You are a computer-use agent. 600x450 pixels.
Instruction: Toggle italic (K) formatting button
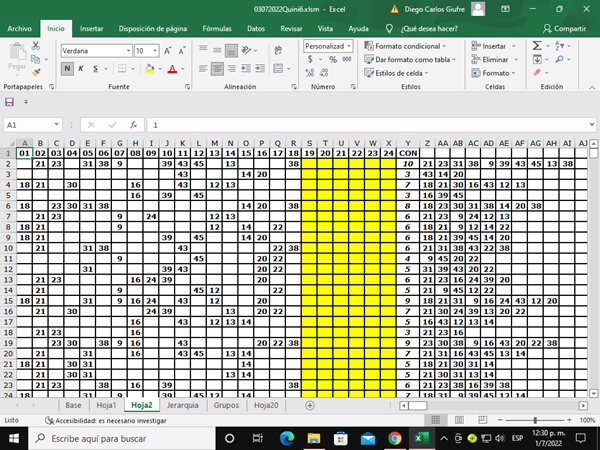[x=82, y=69]
